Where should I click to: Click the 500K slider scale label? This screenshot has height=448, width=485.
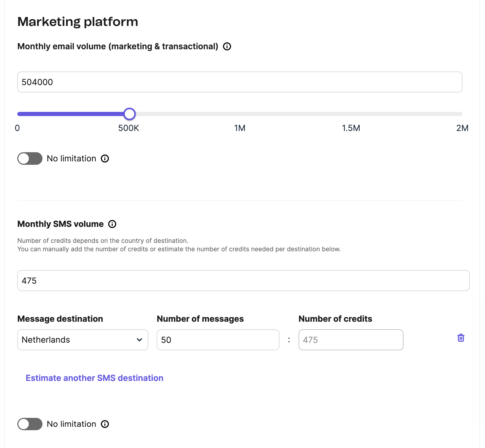coord(128,128)
